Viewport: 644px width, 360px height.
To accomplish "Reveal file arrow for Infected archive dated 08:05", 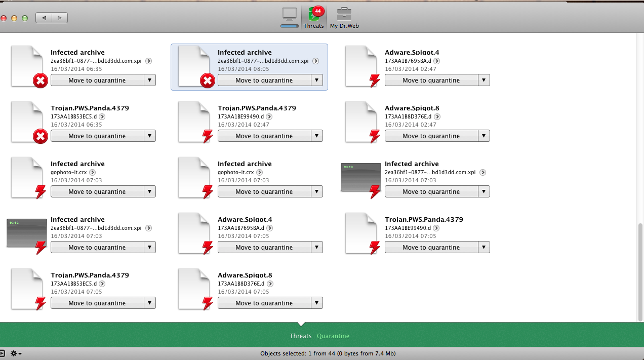I will [315, 61].
